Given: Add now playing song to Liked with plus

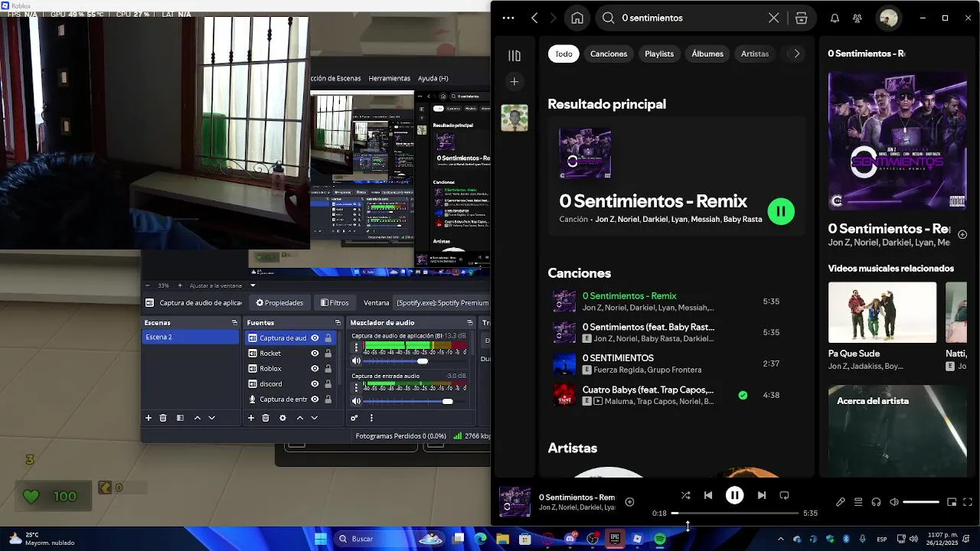Looking at the screenshot, I should point(629,502).
